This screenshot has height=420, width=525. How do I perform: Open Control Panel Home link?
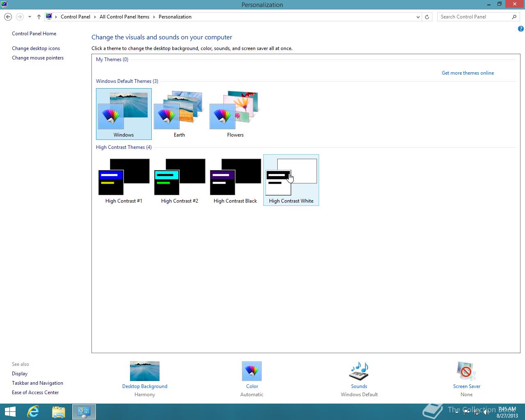34,34
